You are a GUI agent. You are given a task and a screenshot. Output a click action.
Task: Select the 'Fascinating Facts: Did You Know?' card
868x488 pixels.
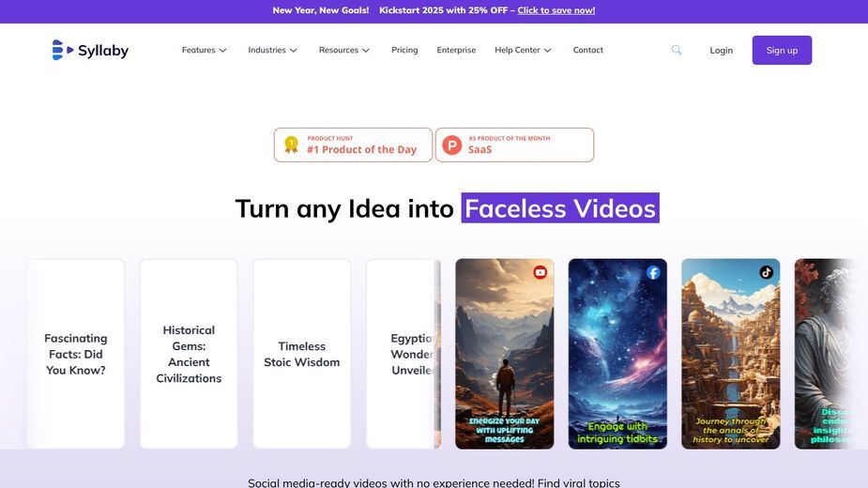[x=76, y=354]
